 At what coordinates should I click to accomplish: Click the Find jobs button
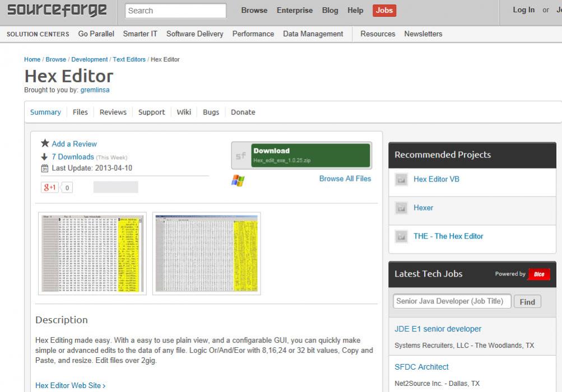pyautogui.click(x=527, y=302)
